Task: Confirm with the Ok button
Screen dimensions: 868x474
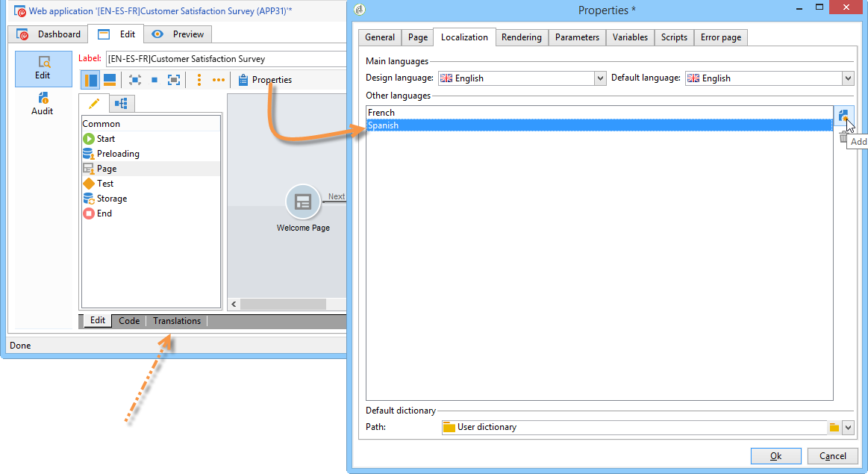Action: pos(775,456)
